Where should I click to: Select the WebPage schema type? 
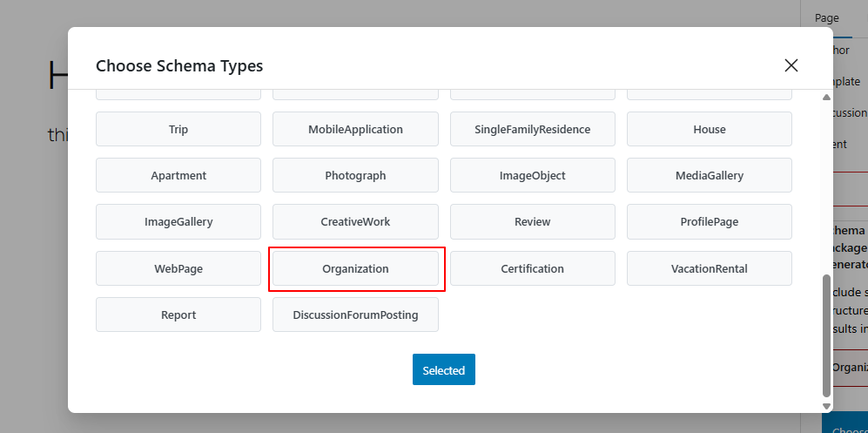pyautogui.click(x=178, y=268)
